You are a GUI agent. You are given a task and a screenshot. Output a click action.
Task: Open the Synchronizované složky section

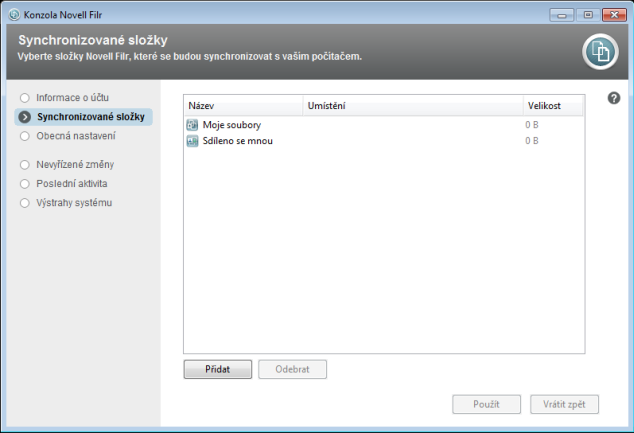pos(83,117)
